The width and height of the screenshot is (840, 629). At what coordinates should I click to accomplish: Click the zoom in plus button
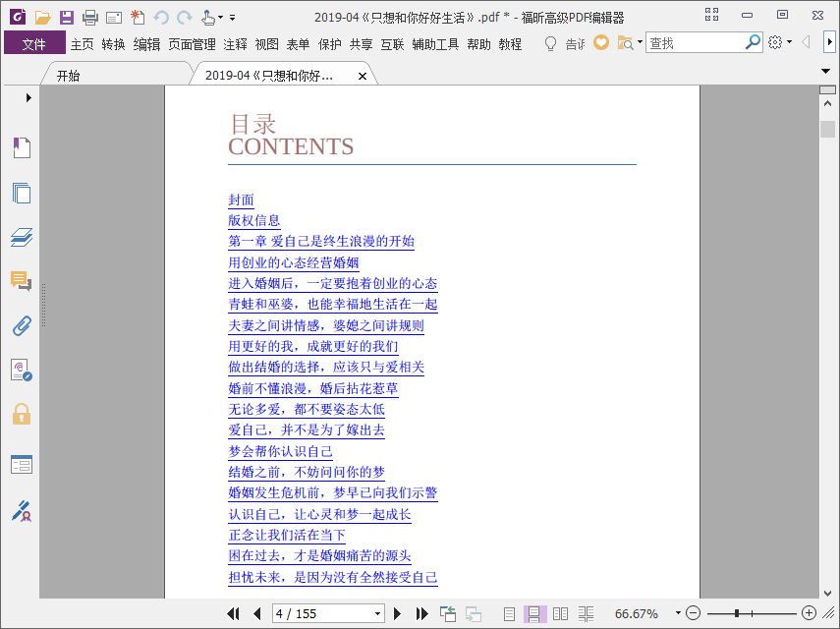tap(809, 613)
